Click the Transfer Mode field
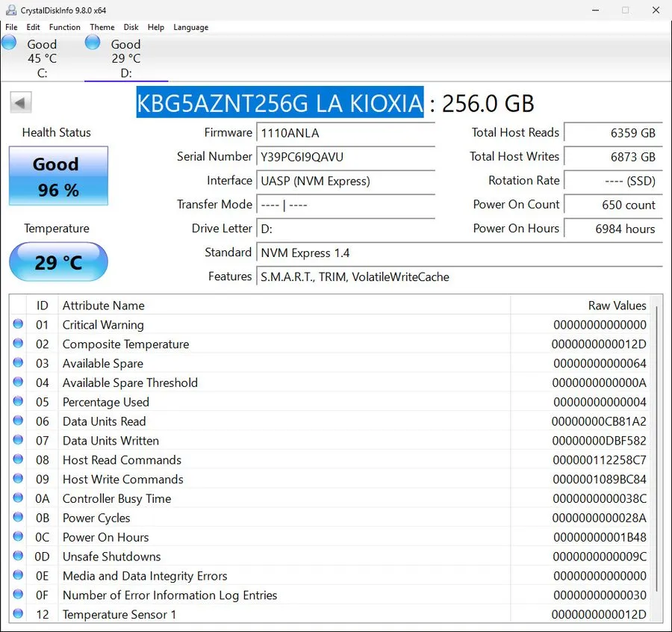Image resolution: width=672 pixels, height=632 pixels. [346, 205]
